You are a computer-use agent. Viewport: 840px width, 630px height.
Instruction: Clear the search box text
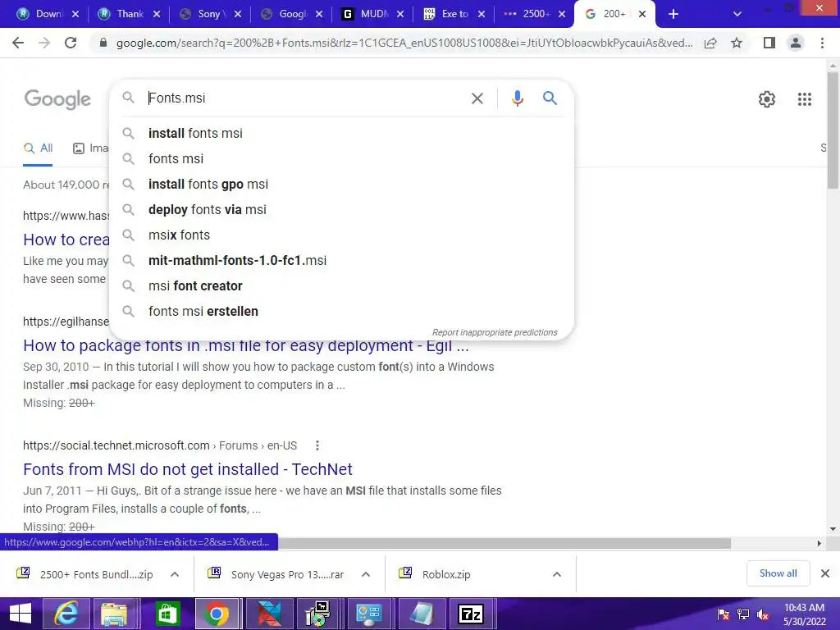(x=477, y=98)
